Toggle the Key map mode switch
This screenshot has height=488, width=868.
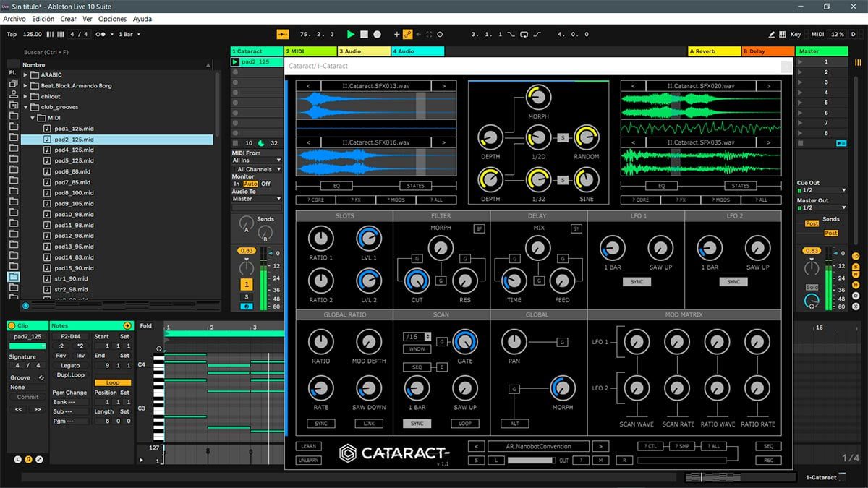pos(796,34)
